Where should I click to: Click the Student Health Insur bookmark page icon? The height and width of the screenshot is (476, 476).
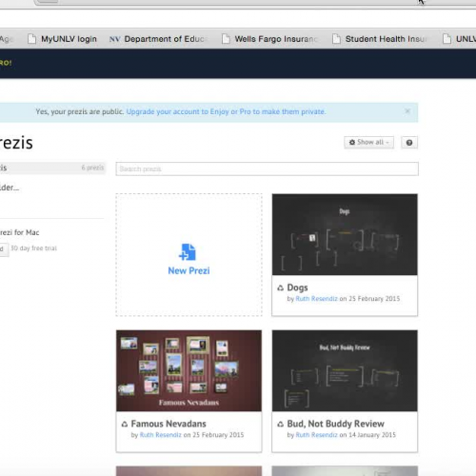click(x=336, y=39)
